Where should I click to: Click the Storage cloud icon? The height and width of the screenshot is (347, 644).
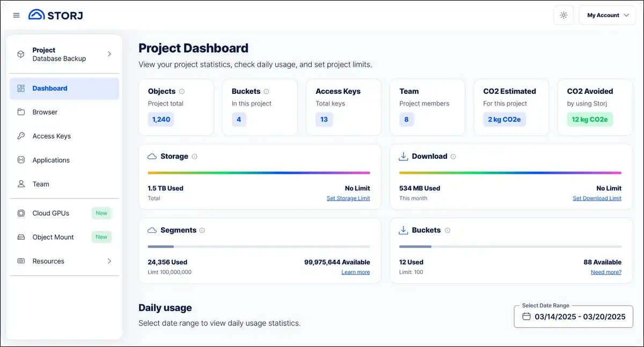coord(152,157)
